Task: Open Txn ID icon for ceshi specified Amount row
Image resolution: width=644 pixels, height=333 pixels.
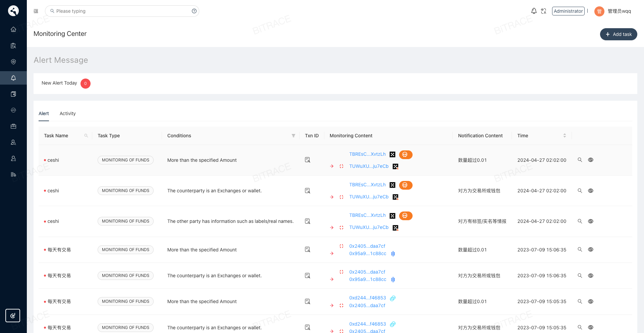Action: [308, 160]
